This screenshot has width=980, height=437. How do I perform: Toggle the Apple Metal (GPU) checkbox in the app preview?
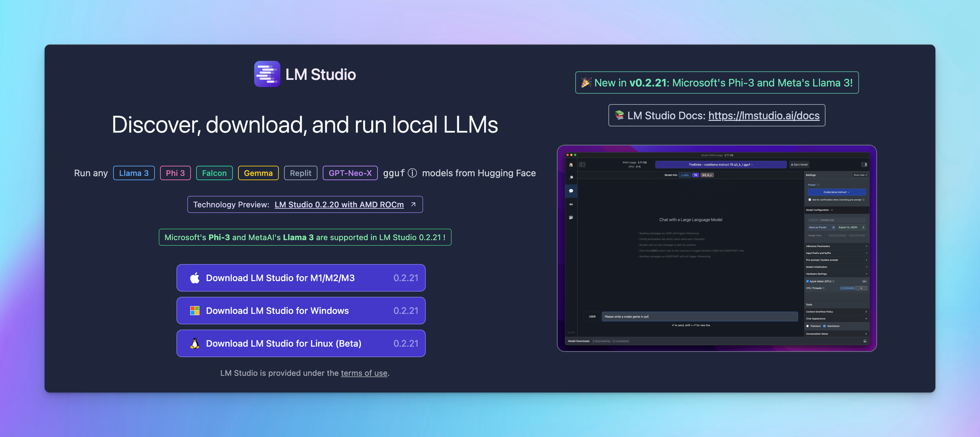coord(808,281)
